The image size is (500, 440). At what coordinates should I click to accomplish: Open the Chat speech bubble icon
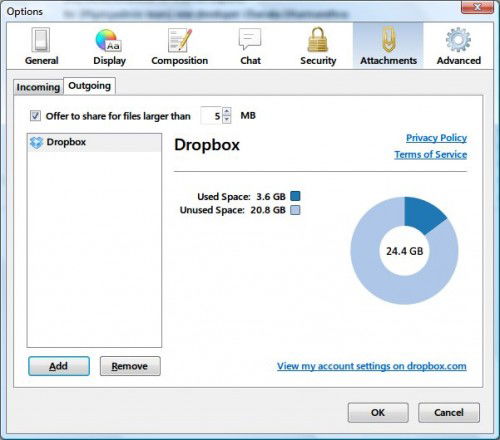coord(250,39)
